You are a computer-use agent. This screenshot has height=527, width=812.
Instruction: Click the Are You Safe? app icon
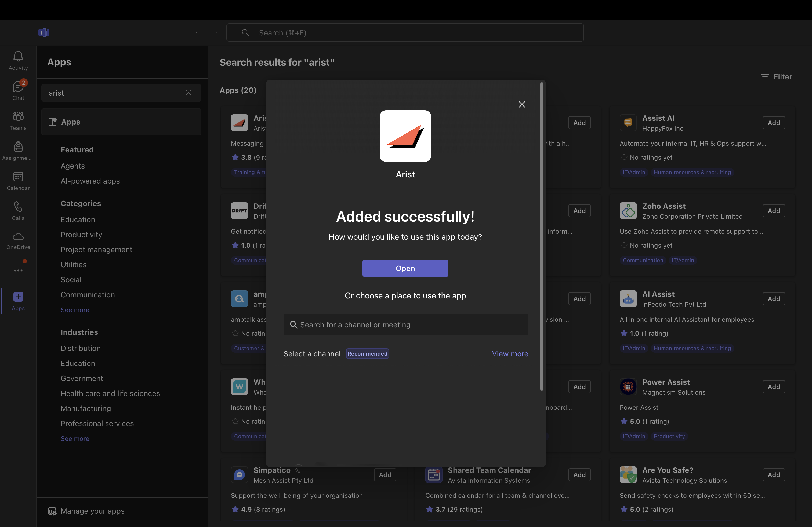coord(628,474)
